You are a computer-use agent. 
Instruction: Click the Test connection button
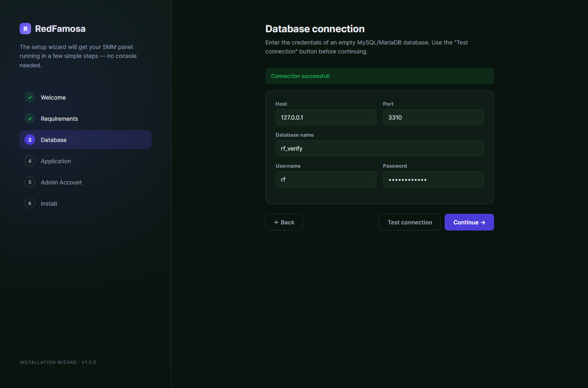(410, 222)
